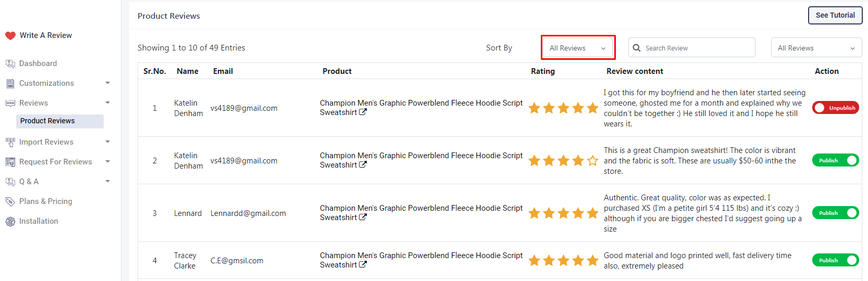Open Champion hoodie product link in row 2
This screenshot has height=281, width=868.
(x=420, y=156)
